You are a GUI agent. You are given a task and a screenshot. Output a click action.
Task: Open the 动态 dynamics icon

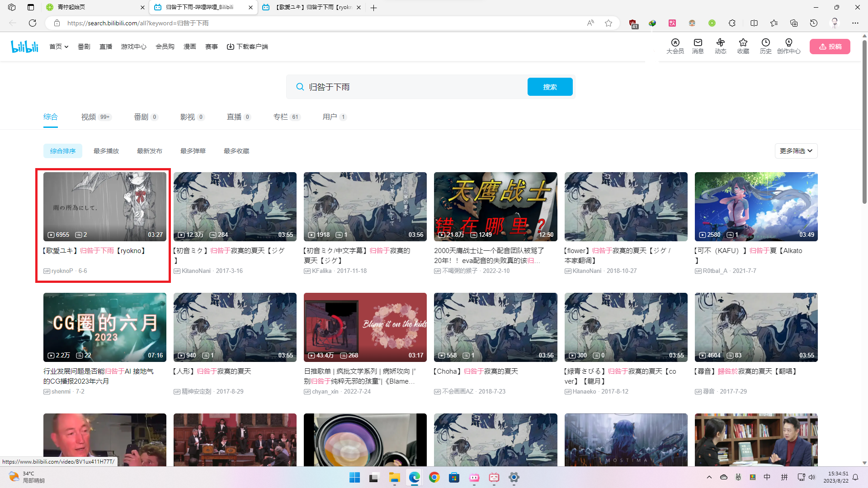[x=720, y=46]
